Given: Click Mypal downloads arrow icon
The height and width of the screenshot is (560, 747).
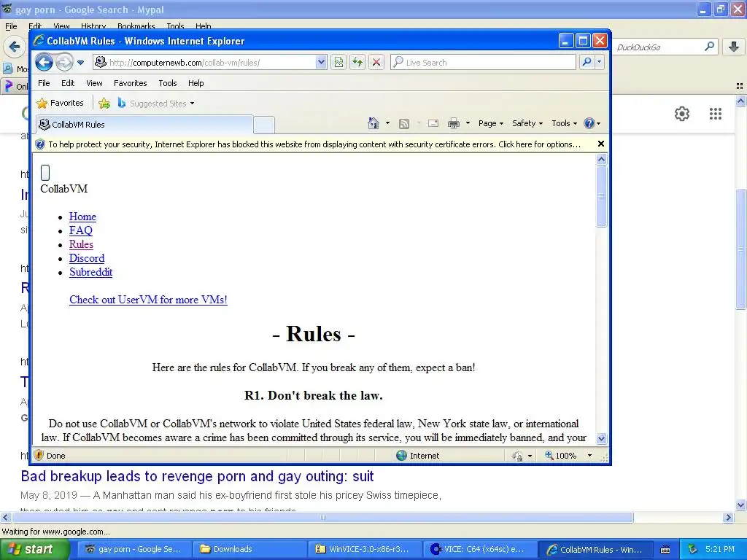Looking at the screenshot, I should [x=734, y=47].
